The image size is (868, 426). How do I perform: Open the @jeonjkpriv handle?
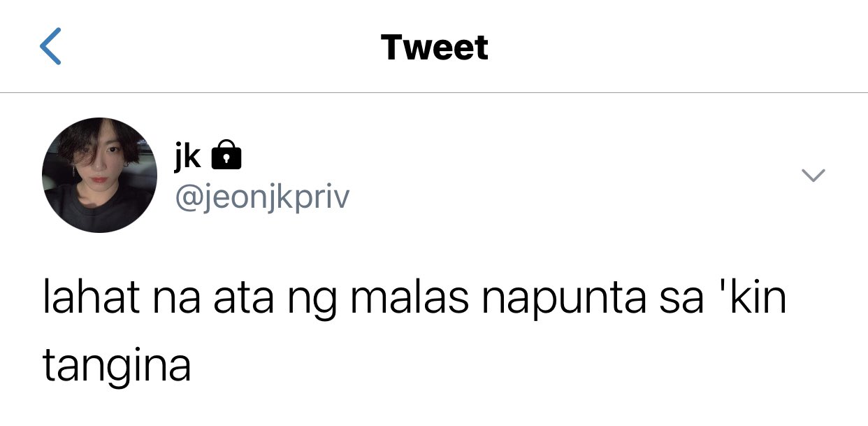coord(262,198)
